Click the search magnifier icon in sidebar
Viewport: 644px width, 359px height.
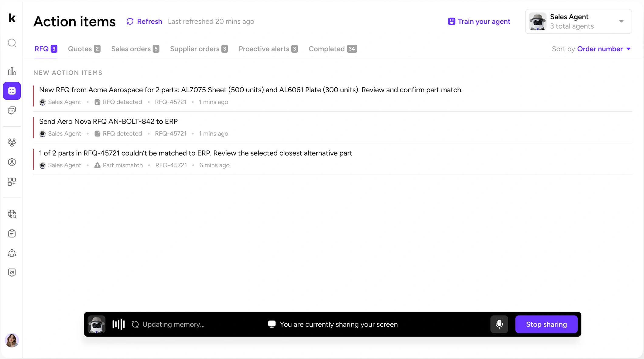coord(12,43)
